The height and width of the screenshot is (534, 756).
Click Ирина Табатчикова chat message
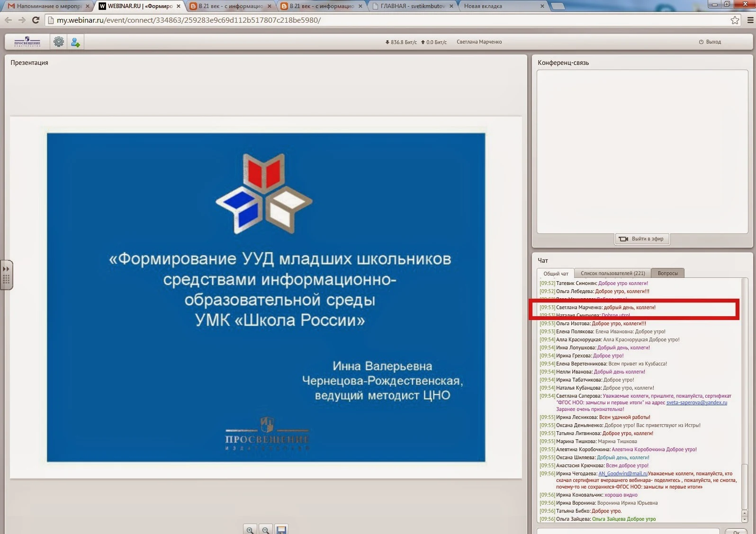586,380
